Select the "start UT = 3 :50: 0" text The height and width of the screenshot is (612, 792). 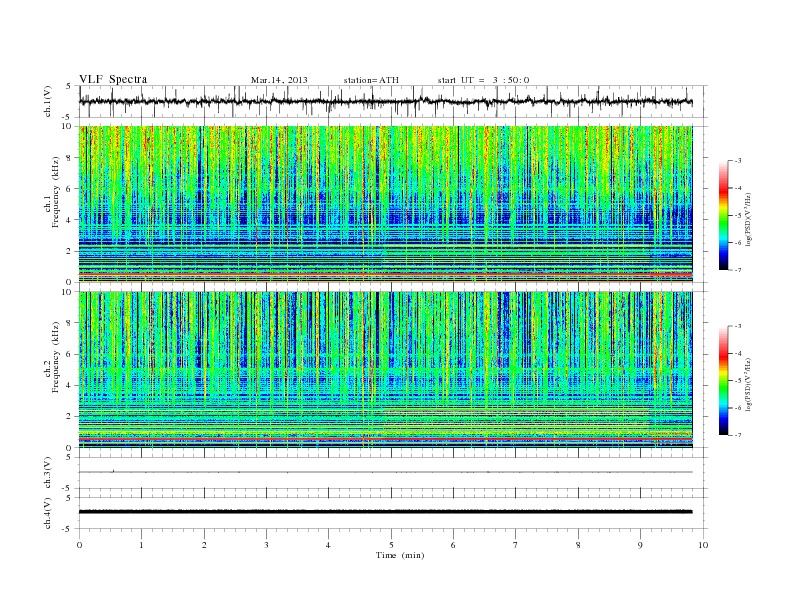(x=483, y=80)
